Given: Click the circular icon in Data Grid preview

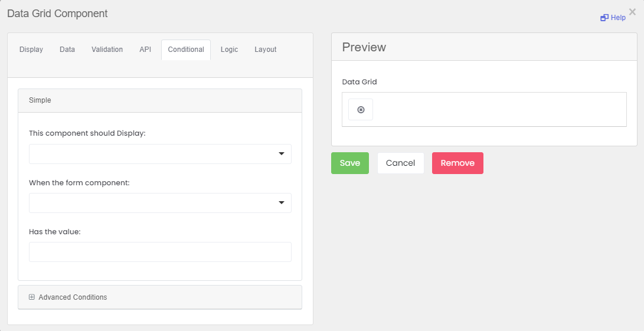Looking at the screenshot, I should point(361,110).
